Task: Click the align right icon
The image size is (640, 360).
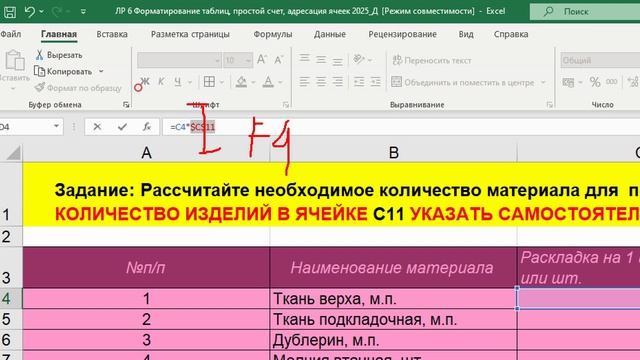Action: click(338, 82)
